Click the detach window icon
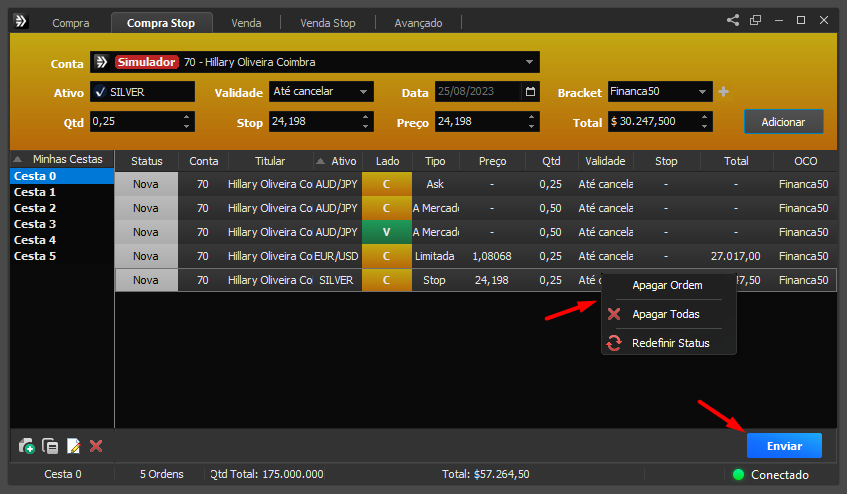This screenshot has width=847, height=494. (x=755, y=20)
